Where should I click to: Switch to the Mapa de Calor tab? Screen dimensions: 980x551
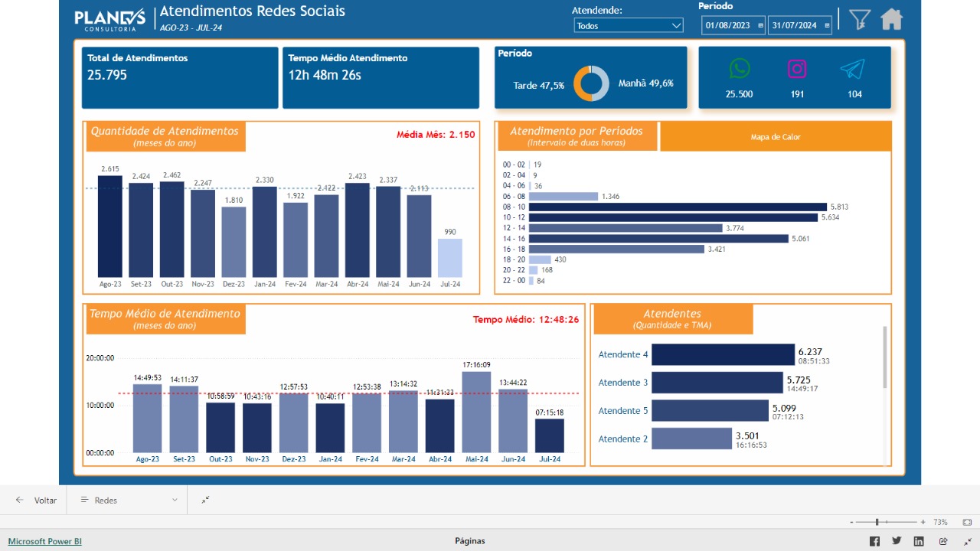[776, 137]
